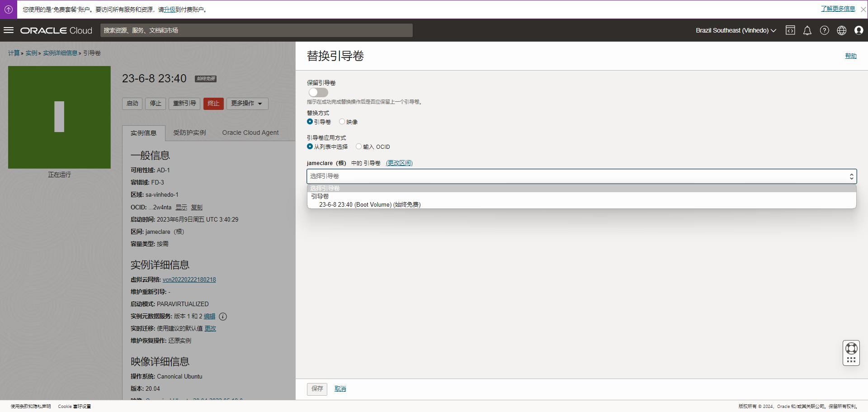Open the Cloud Shell developer tools icon
The height and width of the screenshot is (412, 868).
(x=790, y=30)
